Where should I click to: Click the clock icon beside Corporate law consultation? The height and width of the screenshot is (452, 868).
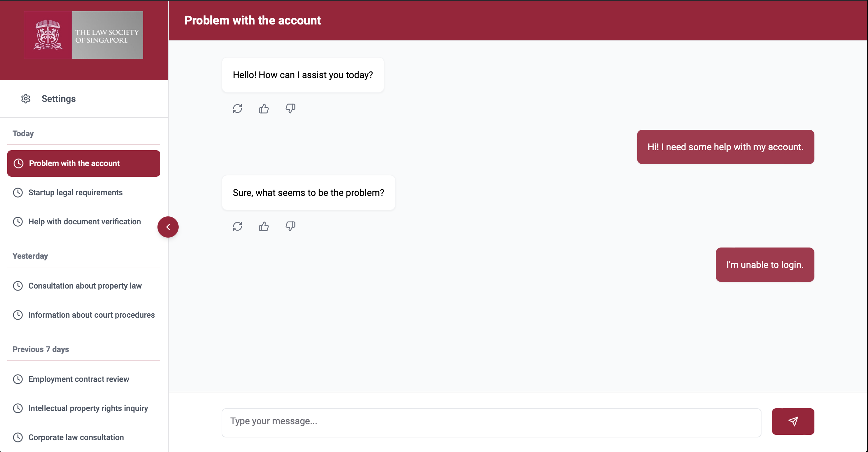[18, 437]
